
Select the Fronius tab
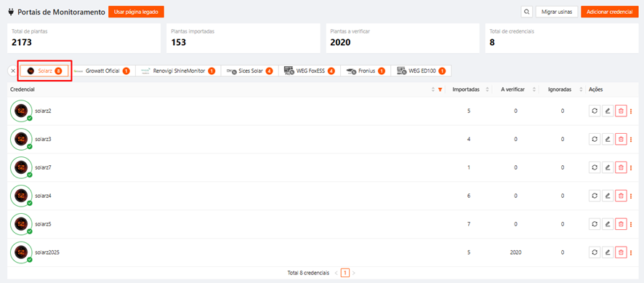(366, 71)
